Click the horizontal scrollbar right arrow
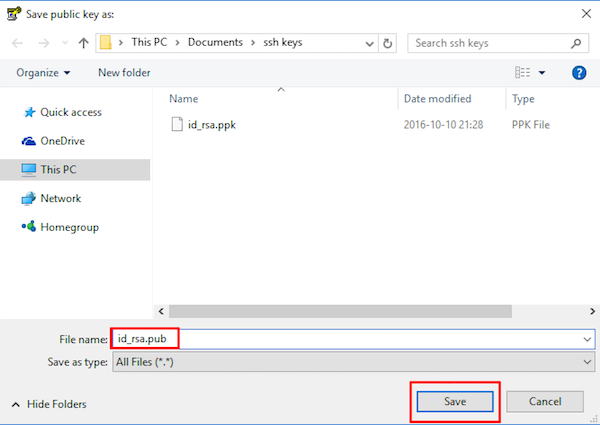 tap(592, 311)
